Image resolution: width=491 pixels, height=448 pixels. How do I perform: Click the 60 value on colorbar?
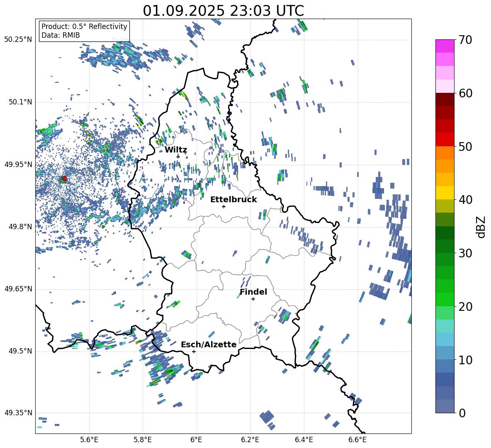pos(465,93)
